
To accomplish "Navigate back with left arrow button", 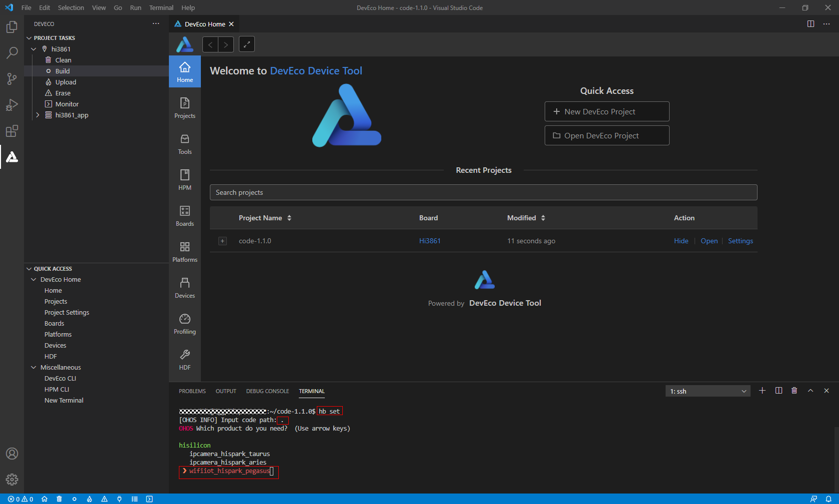I will click(x=210, y=44).
